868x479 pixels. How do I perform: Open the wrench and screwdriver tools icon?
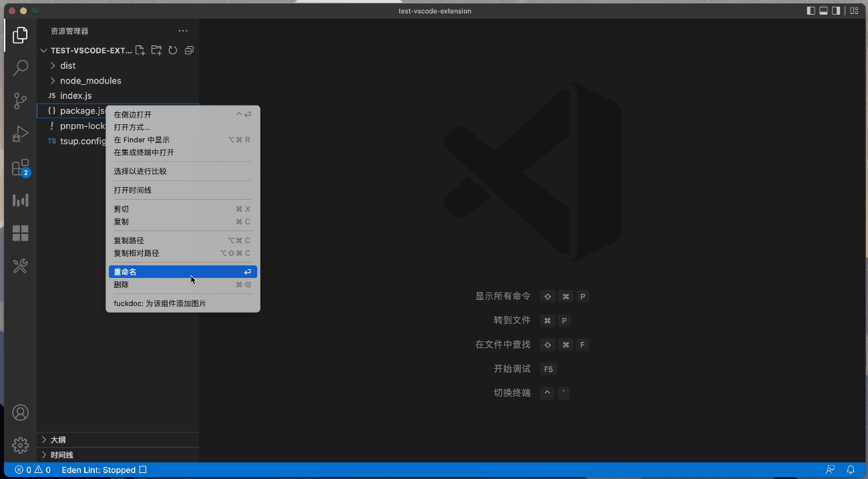(x=21, y=266)
